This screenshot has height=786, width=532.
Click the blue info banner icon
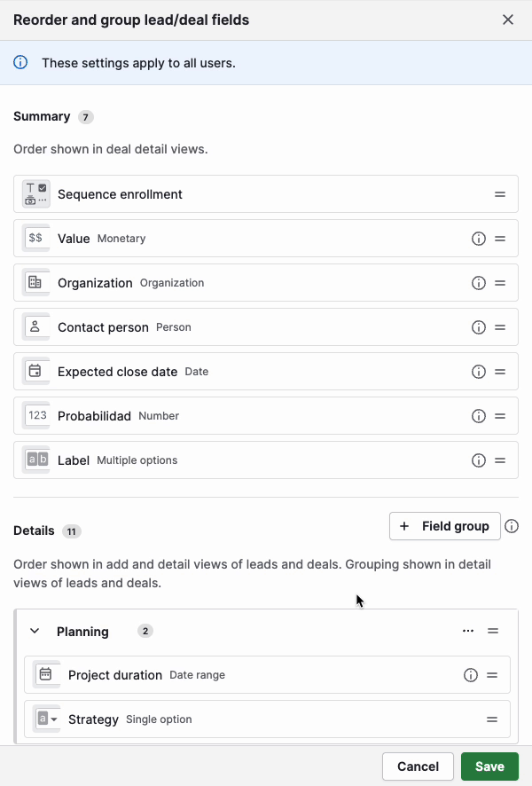click(x=20, y=63)
